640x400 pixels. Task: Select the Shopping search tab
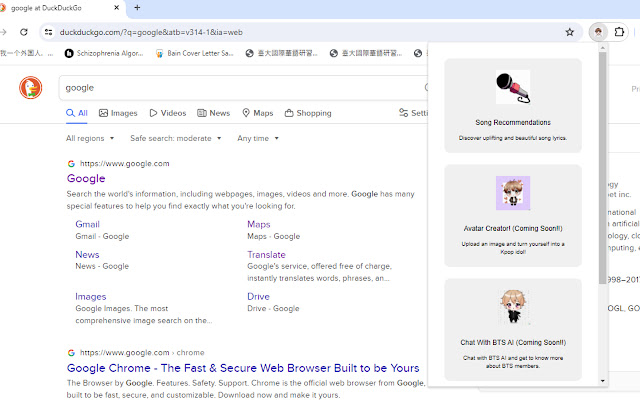308,113
